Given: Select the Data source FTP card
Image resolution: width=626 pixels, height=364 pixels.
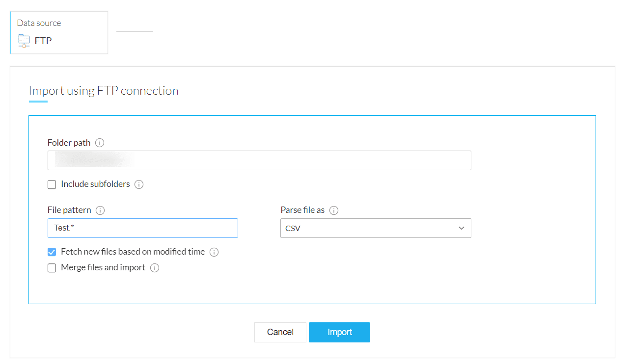Looking at the screenshot, I should 59,33.
